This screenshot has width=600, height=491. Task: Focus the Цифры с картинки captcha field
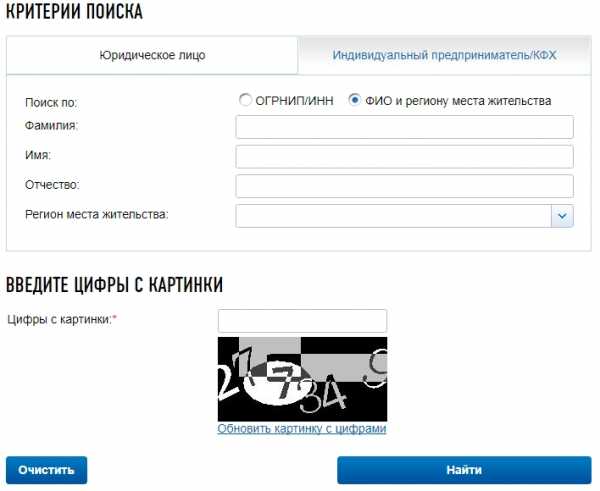(x=302, y=321)
